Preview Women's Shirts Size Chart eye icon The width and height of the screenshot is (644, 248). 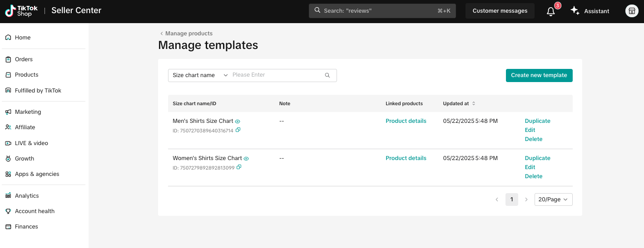[246, 159]
